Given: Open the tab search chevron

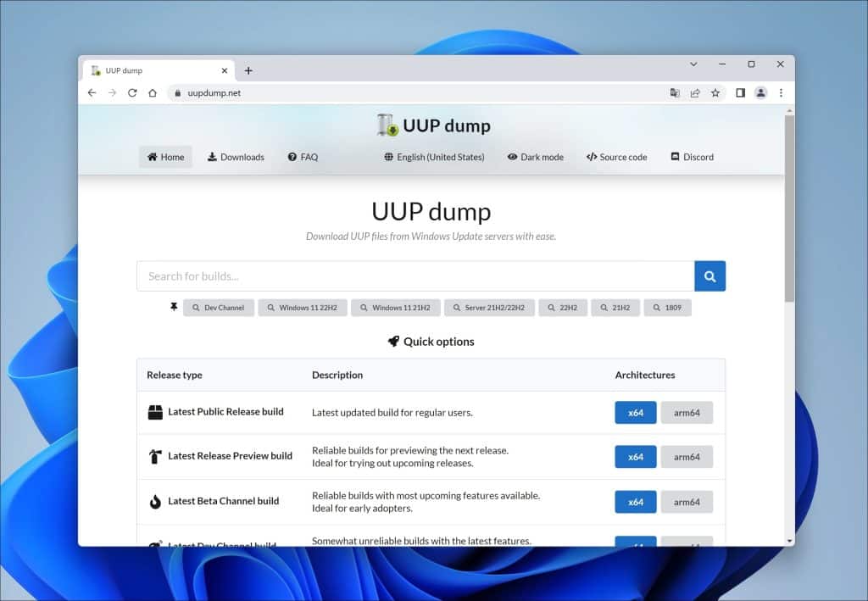Looking at the screenshot, I should 693,64.
